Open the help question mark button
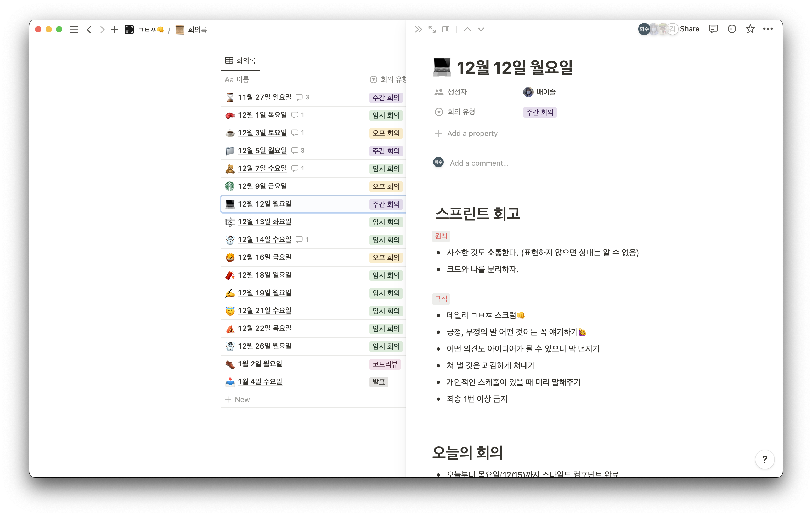This screenshot has height=516, width=812. 764,459
